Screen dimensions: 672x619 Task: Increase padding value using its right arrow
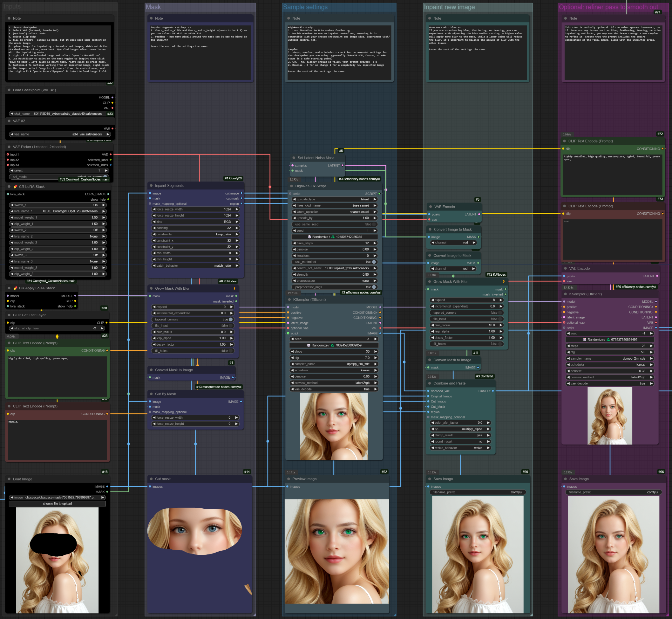(237, 228)
